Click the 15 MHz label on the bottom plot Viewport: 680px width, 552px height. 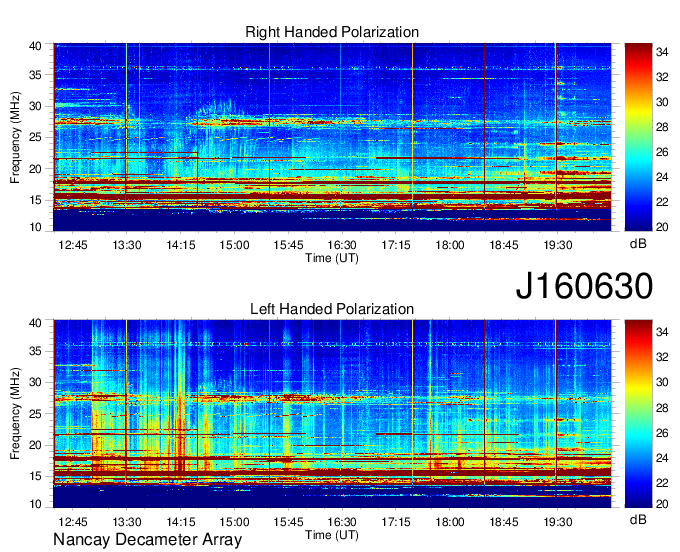tap(36, 477)
